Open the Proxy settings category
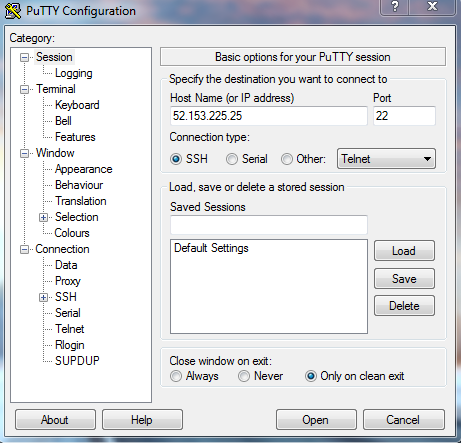461x443 pixels. pyautogui.click(x=68, y=281)
